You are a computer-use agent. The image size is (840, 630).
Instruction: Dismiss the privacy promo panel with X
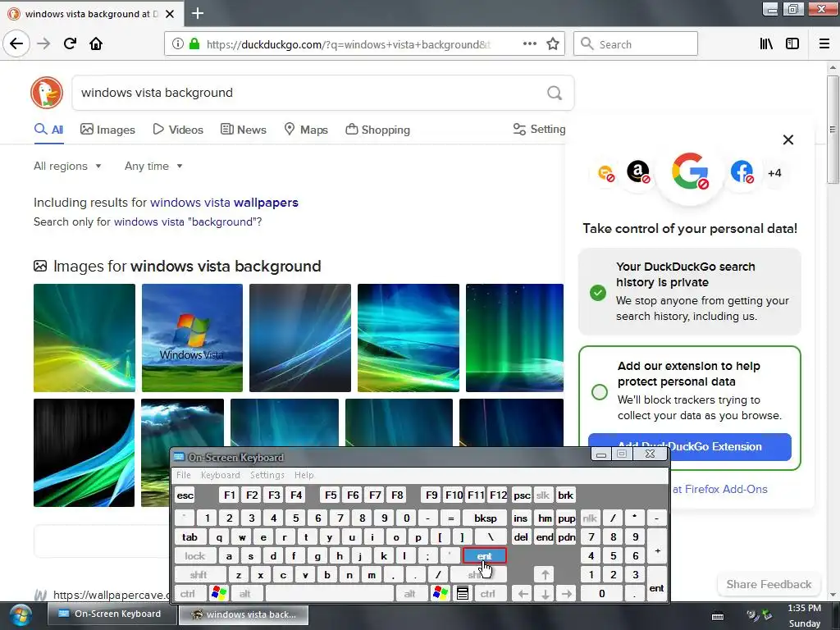[x=788, y=139]
